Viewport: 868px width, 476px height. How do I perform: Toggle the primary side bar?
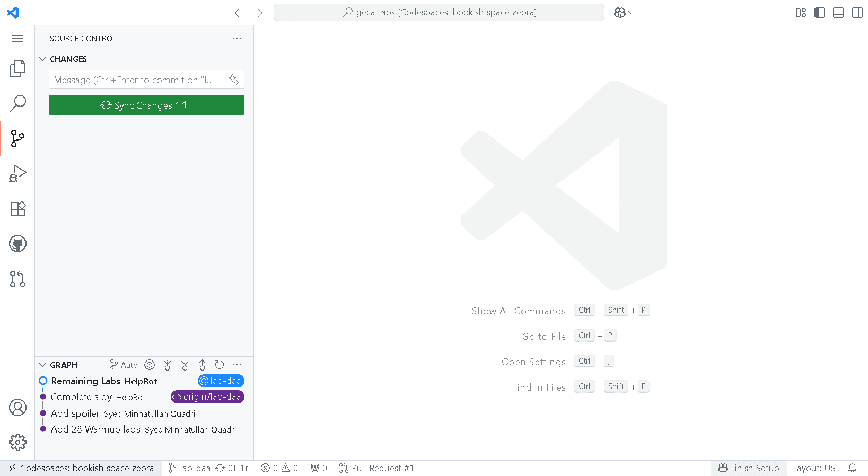[820, 13]
